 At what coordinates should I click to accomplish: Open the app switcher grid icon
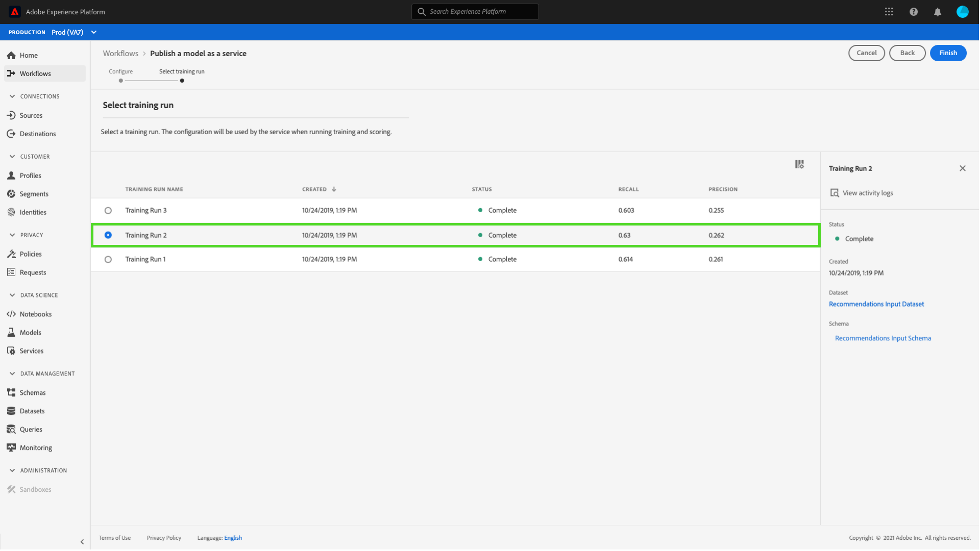tap(889, 12)
